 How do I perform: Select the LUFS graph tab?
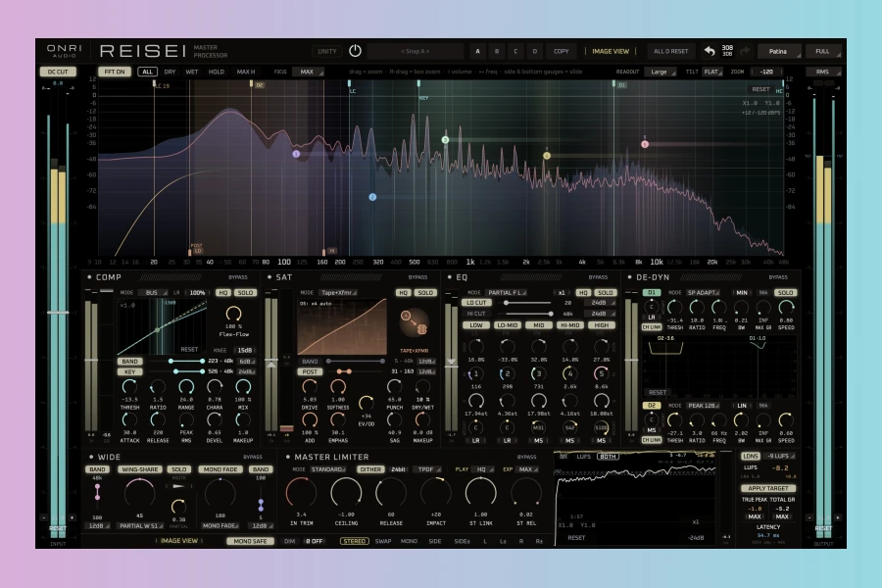583,457
